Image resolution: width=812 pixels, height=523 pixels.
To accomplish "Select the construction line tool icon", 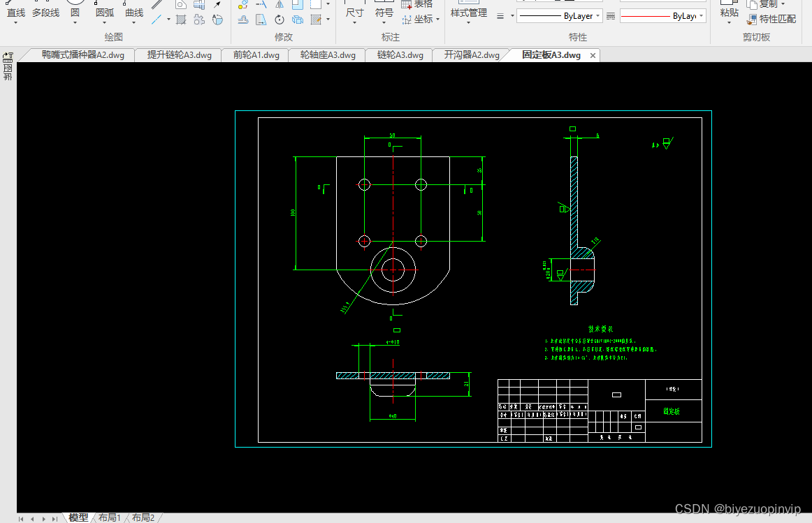I will (x=156, y=20).
